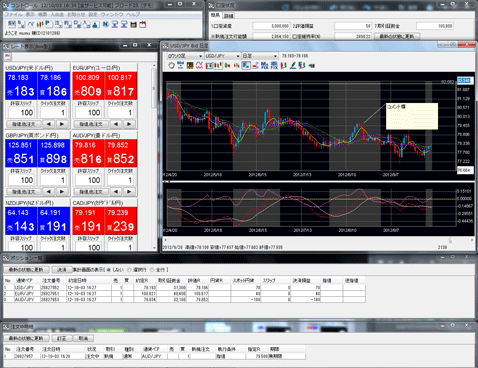478x368 pixels.
Task: Click the pencil drawing tool in chart toolbar
Action: point(293,65)
